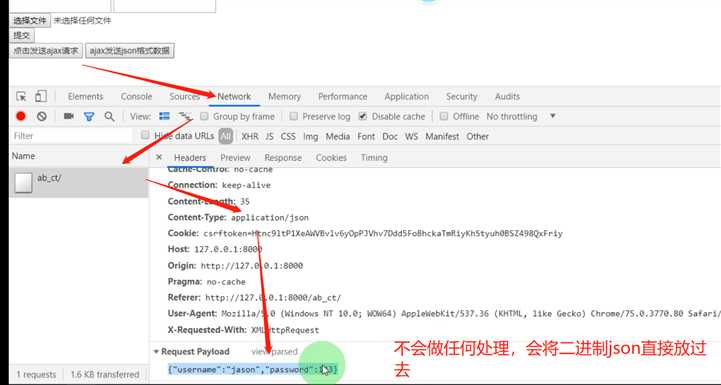Select the inspect element picker icon
Viewport: 721px width, 385px height.
pos(21,97)
